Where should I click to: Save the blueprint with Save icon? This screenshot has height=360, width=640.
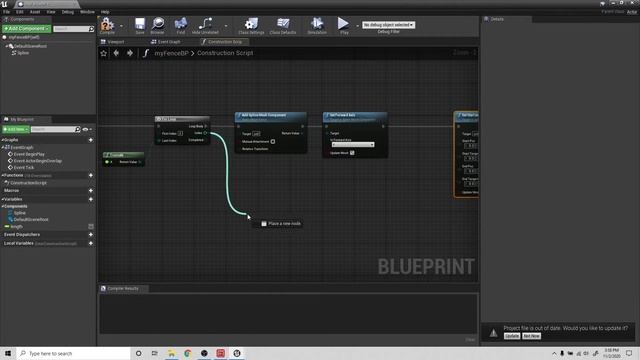140,25
